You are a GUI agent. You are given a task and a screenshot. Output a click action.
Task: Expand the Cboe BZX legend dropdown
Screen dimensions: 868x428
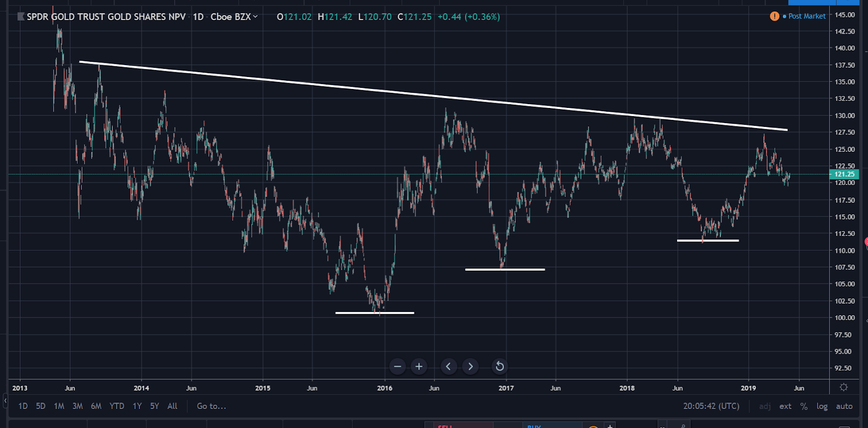[255, 17]
